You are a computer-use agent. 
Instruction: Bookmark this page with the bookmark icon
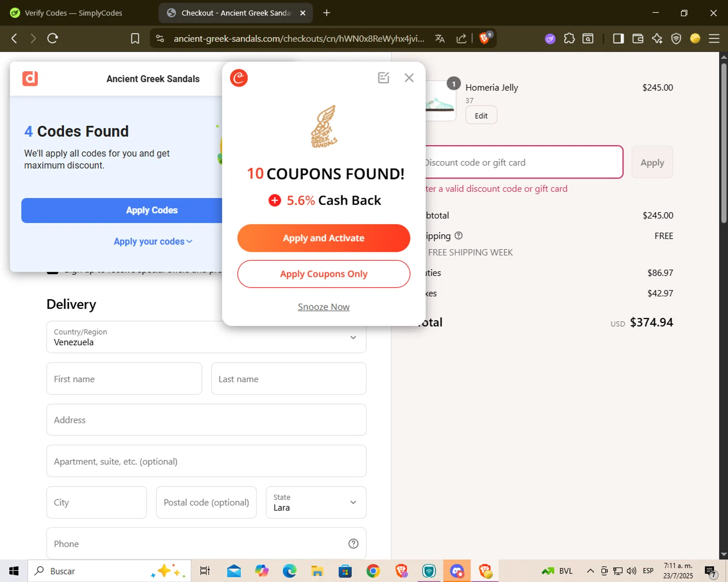pos(135,38)
